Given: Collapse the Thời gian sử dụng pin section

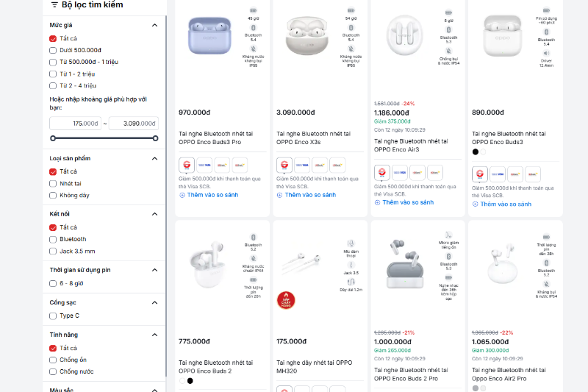Looking at the screenshot, I should tap(154, 270).
